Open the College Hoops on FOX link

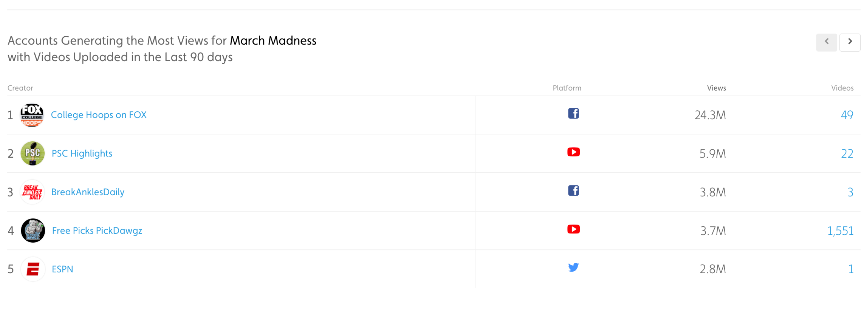click(x=98, y=115)
